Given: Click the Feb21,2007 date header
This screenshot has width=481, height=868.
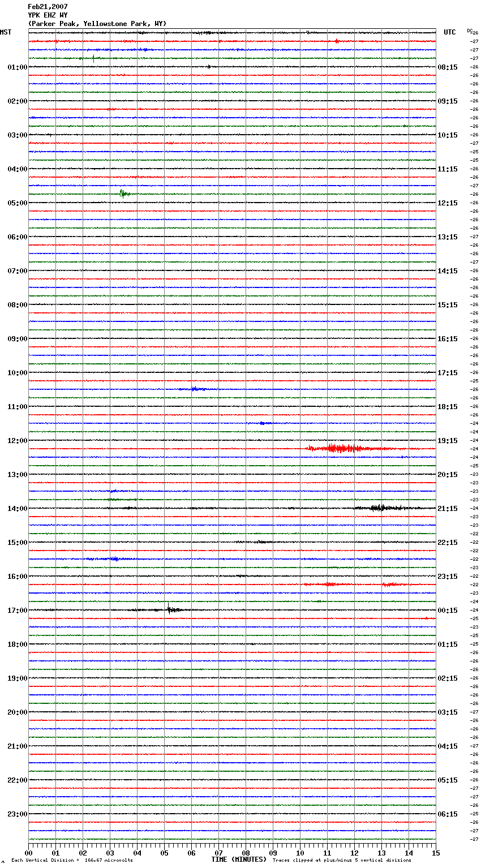Looking at the screenshot, I should tap(48, 7).
